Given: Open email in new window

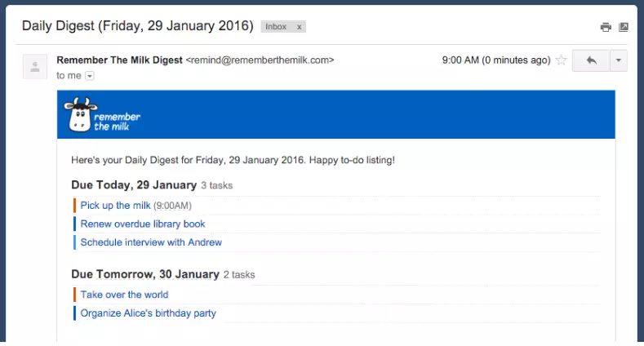Looking at the screenshot, I should pyautogui.click(x=624, y=27).
